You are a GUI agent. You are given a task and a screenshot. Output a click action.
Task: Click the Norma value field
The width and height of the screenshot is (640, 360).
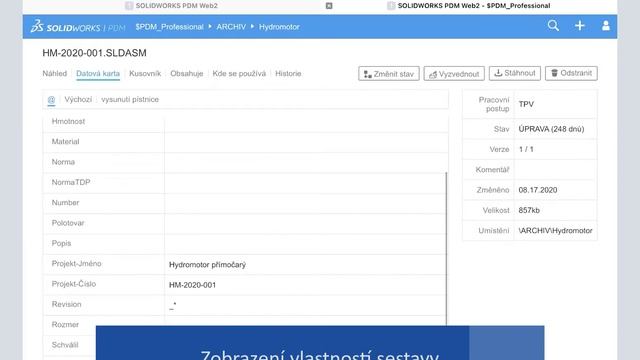(x=305, y=162)
